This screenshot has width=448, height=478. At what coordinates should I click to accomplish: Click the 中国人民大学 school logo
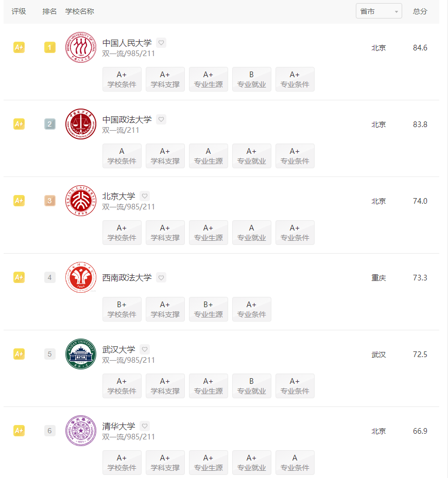[81, 47]
